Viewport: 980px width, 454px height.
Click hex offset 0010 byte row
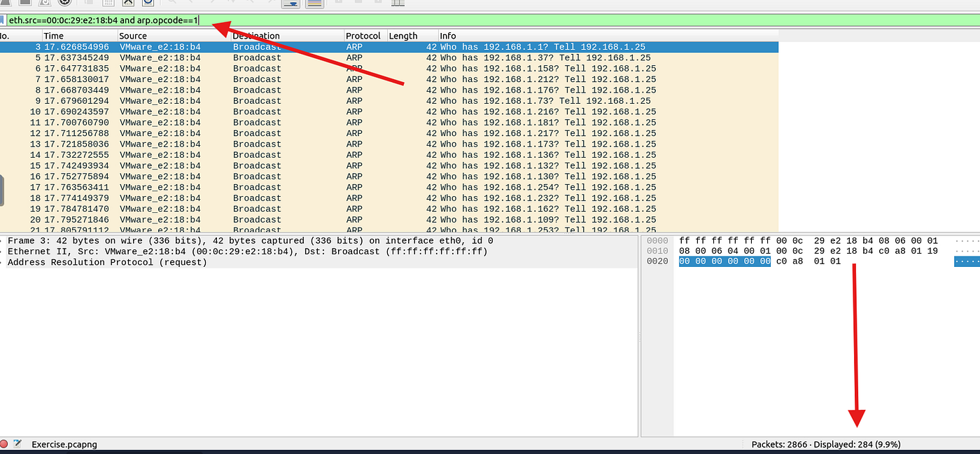pyautogui.click(x=808, y=251)
